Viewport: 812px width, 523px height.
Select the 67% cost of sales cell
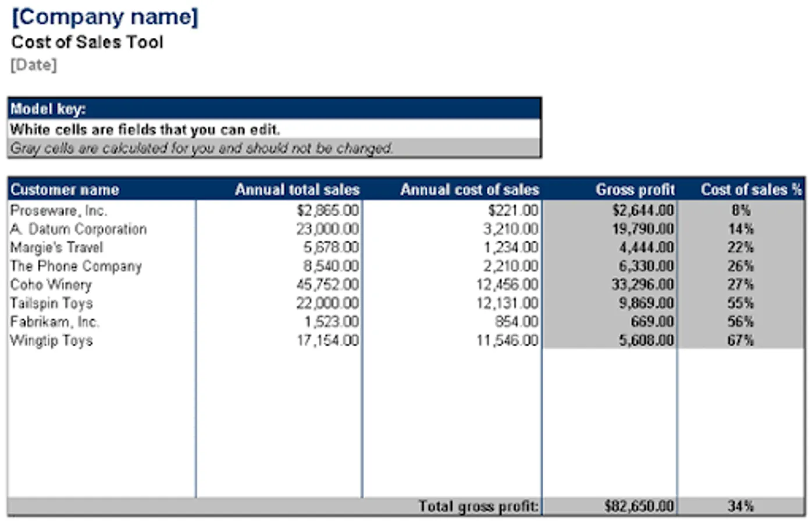pos(742,341)
